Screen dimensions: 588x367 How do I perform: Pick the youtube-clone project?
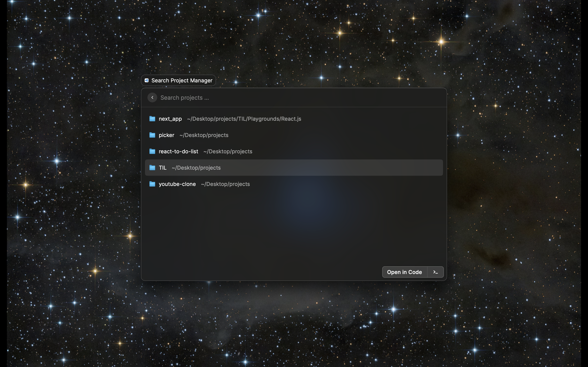click(177, 184)
